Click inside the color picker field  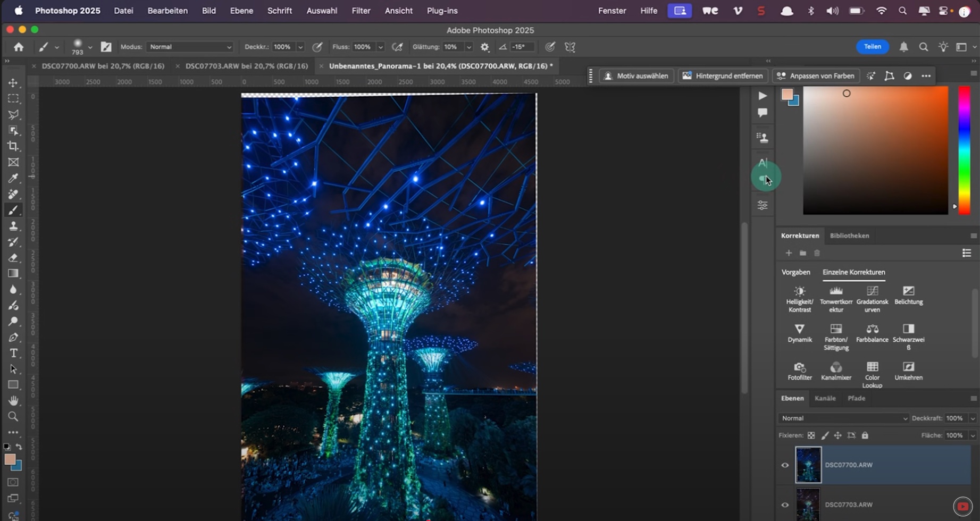[875, 150]
